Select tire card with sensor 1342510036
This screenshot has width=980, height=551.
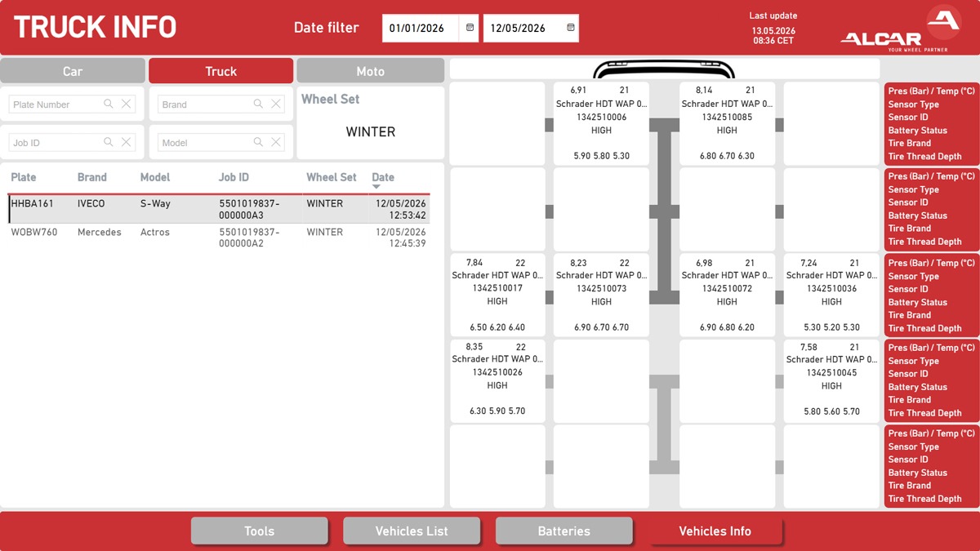click(831, 295)
